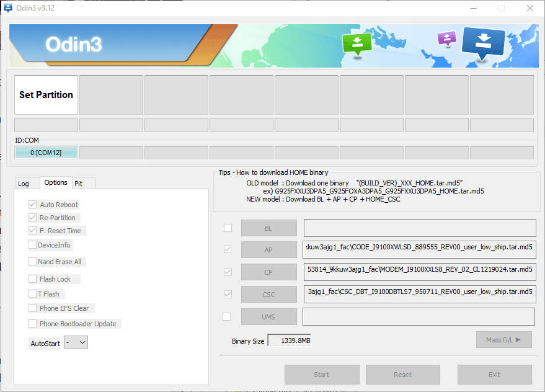Click the green download marker icon in banner
Screen dimensions: 545x392
(x=357, y=45)
